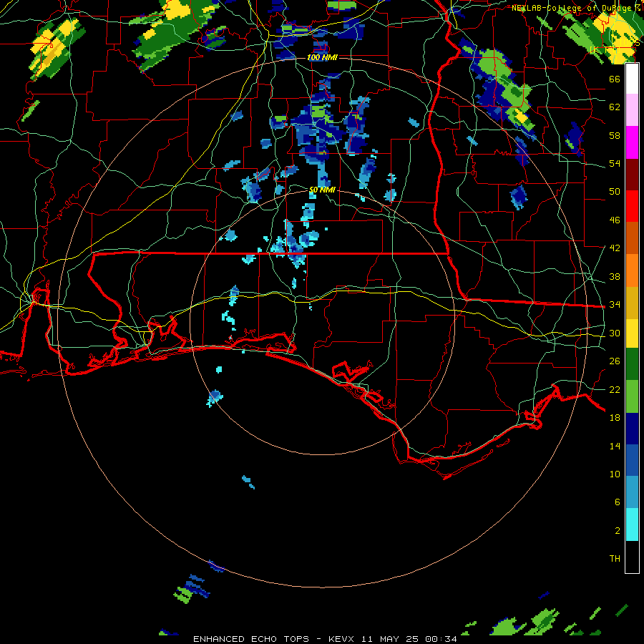This screenshot has height=644, width=644.
Task: Click 'KEVX' radar site identifier
Action: (x=343, y=639)
